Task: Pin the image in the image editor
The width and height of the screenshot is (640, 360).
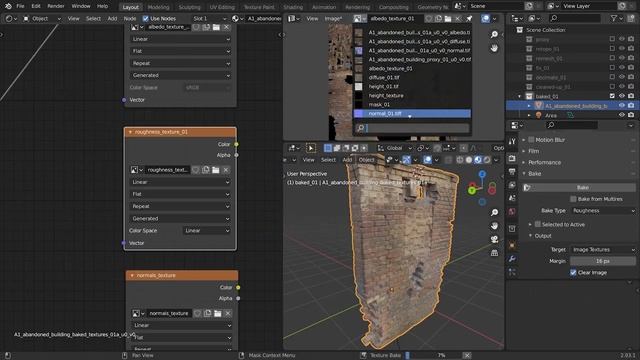Action: (x=469, y=18)
